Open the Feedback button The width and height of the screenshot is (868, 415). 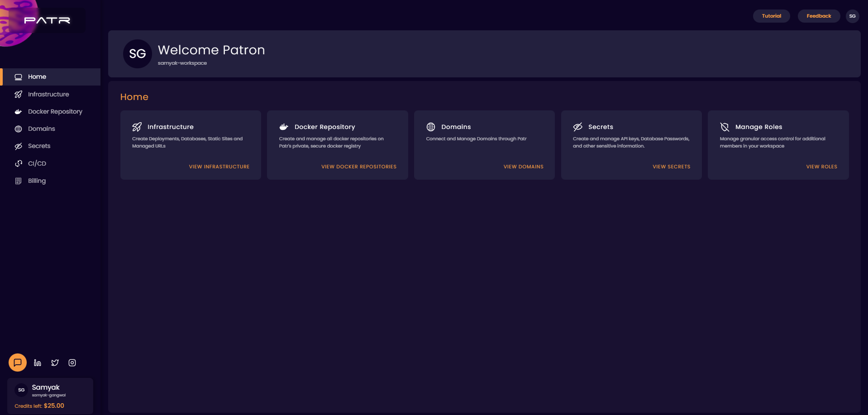(819, 16)
